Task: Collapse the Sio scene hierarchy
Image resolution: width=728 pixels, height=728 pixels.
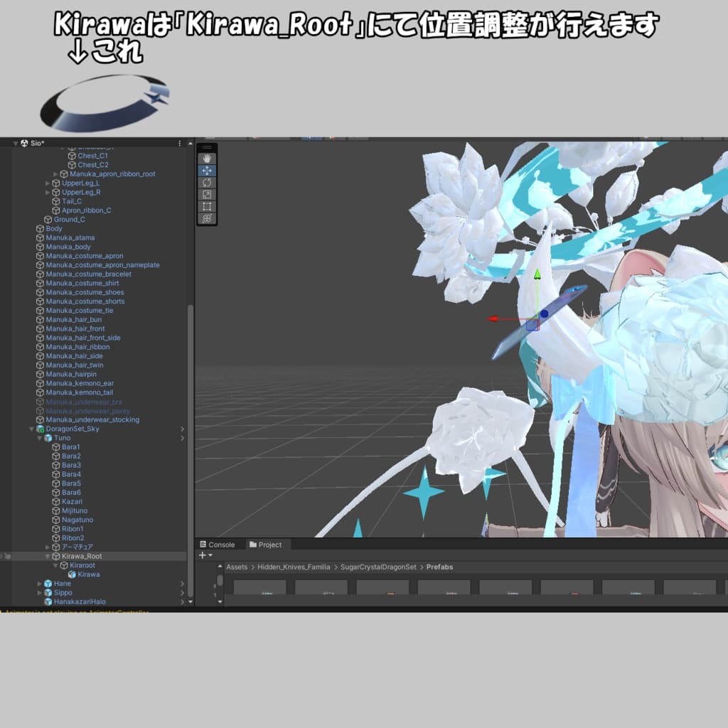Action: (16, 144)
